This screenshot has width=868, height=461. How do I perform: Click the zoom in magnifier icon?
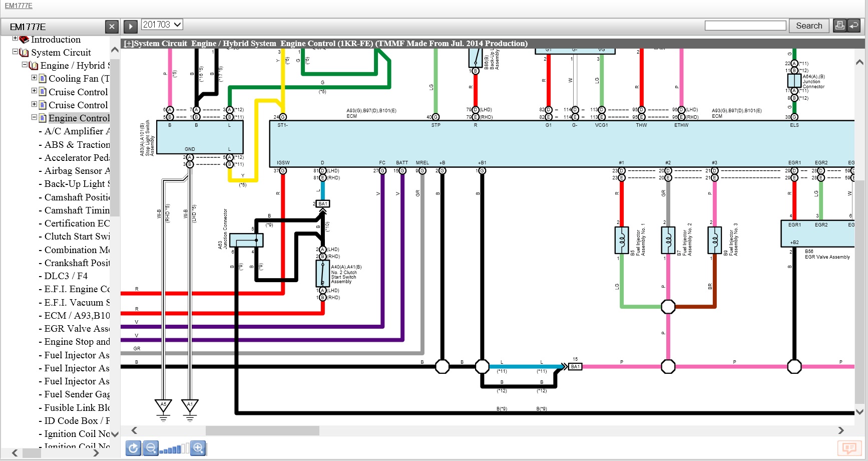(x=198, y=448)
